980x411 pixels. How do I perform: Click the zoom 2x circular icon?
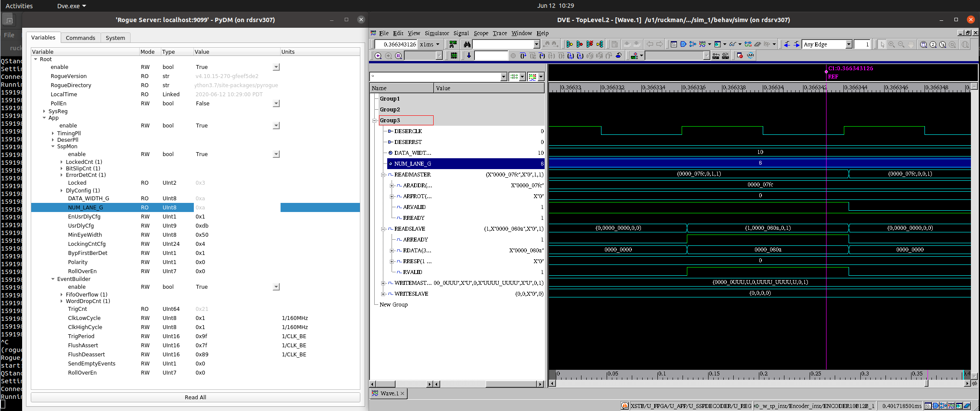(x=933, y=44)
